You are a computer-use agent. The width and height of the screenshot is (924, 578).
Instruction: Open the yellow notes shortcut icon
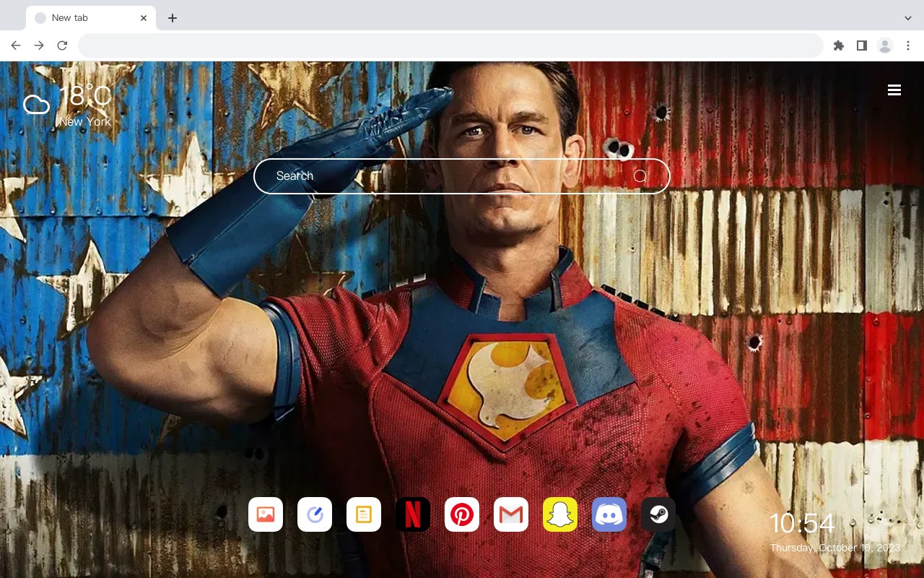point(364,514)
